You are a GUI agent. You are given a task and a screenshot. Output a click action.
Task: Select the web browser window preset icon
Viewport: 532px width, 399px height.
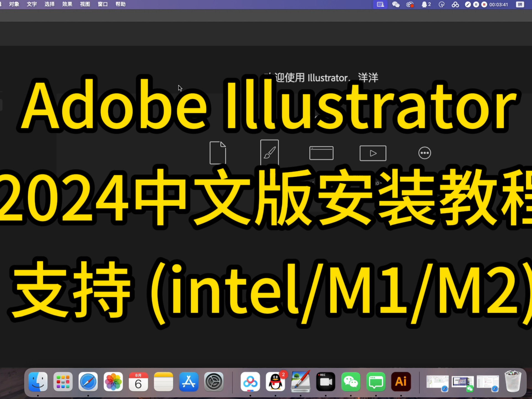(x=321, y=153)
